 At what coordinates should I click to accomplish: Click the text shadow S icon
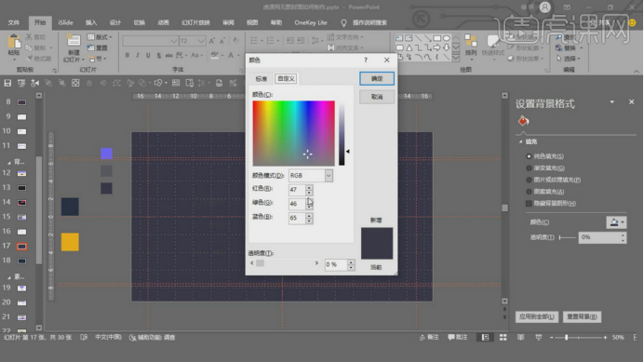(158, 55)
